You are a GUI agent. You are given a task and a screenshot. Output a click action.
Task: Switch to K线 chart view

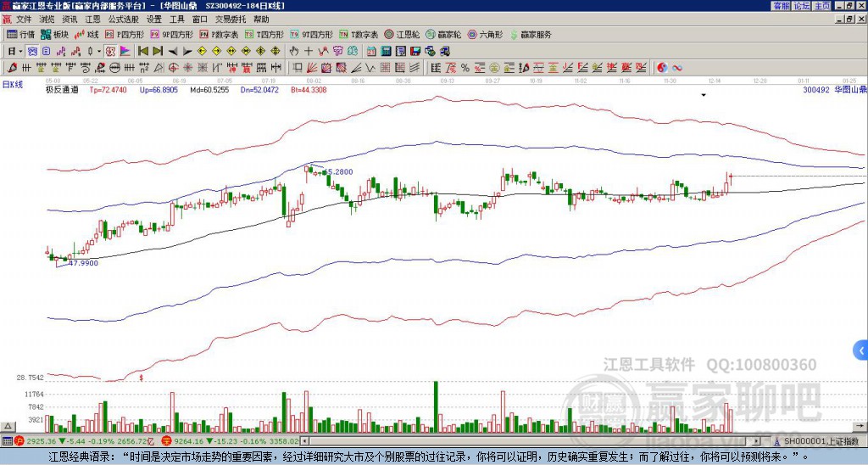[86, 34]
